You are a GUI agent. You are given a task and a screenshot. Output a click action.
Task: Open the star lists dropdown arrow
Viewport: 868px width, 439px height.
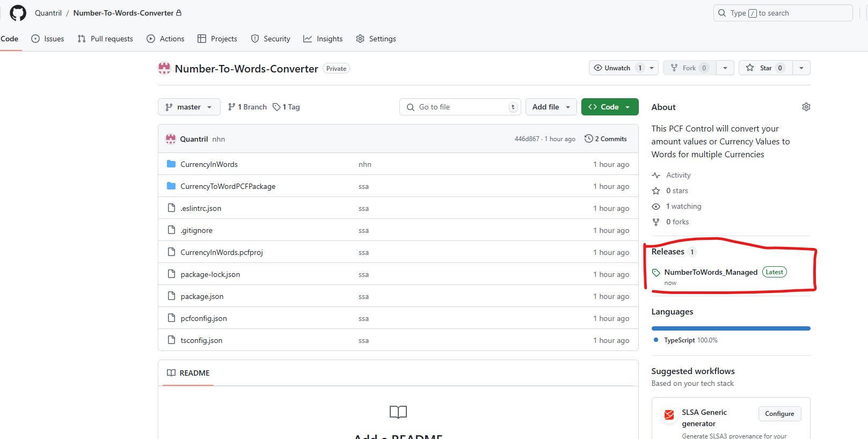pos(801,68)
